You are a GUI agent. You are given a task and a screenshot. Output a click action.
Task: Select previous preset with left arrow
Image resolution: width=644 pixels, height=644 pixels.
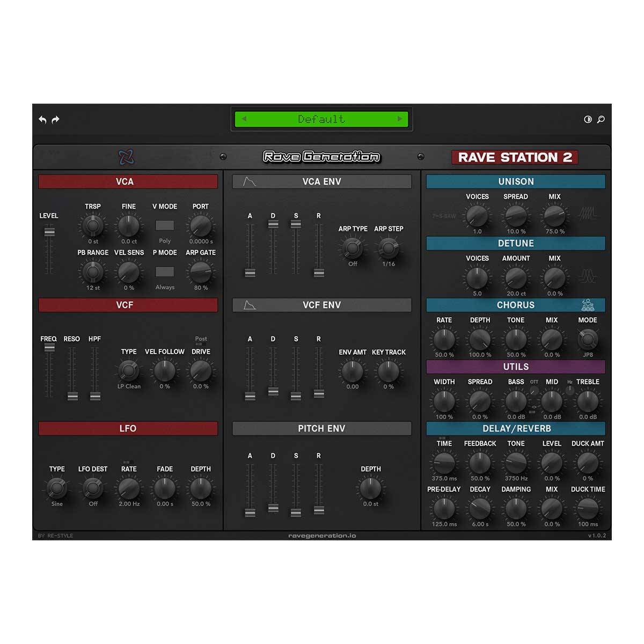pos(244,119)
